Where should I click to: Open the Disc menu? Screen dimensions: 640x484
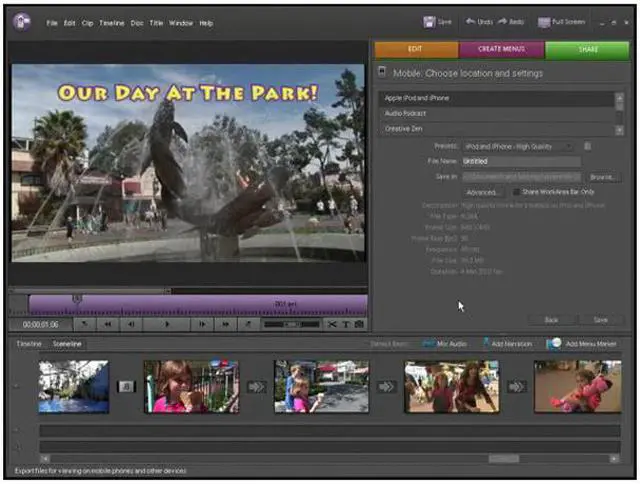click(x=137, y=23)
